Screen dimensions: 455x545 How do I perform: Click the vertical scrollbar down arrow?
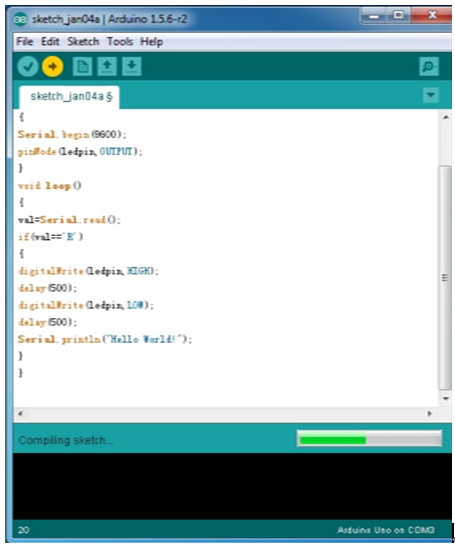446,399
